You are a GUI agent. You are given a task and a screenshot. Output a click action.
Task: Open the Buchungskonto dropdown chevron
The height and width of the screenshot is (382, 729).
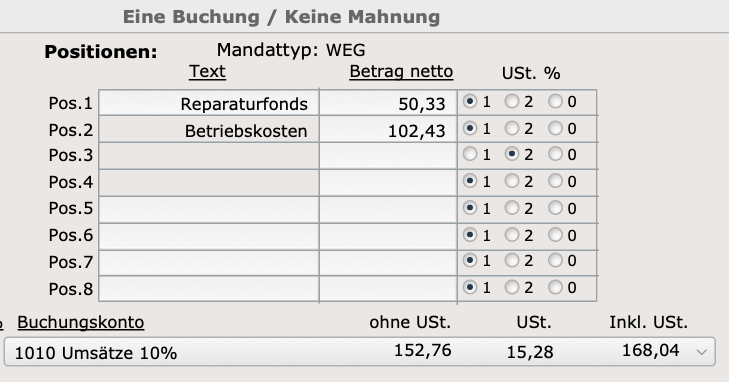(x=702, y=352)
